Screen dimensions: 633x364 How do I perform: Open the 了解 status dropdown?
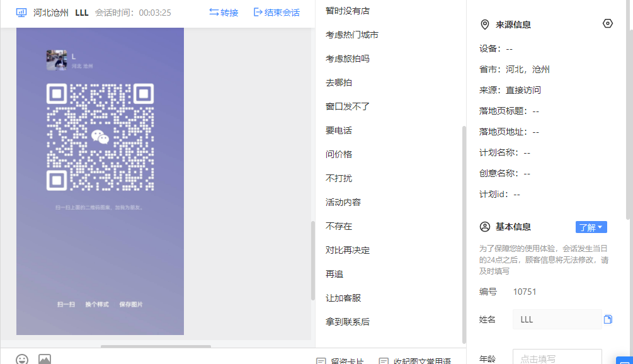click(x=591, y=227)
